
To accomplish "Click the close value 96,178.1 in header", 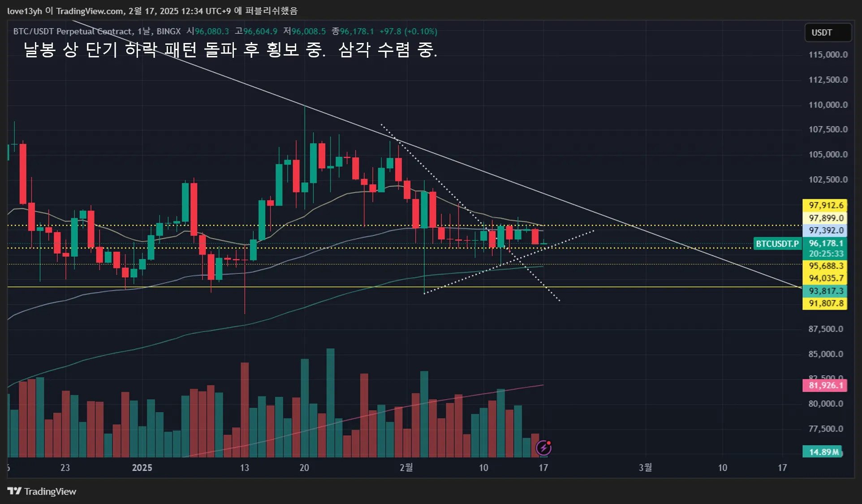I will point(357,31).
